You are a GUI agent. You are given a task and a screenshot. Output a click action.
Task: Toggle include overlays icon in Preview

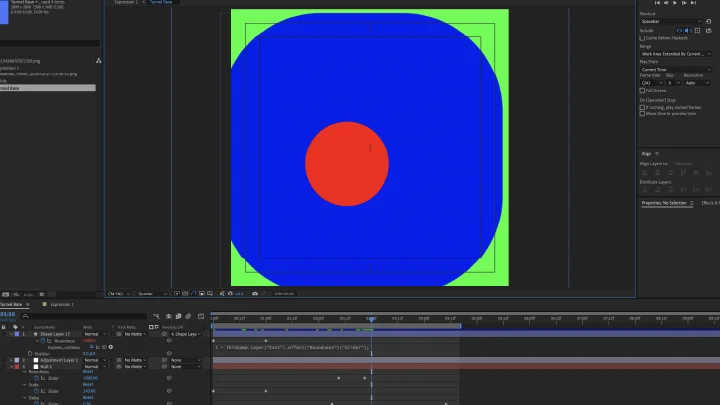pyautogui.click(x=698, y=31)
